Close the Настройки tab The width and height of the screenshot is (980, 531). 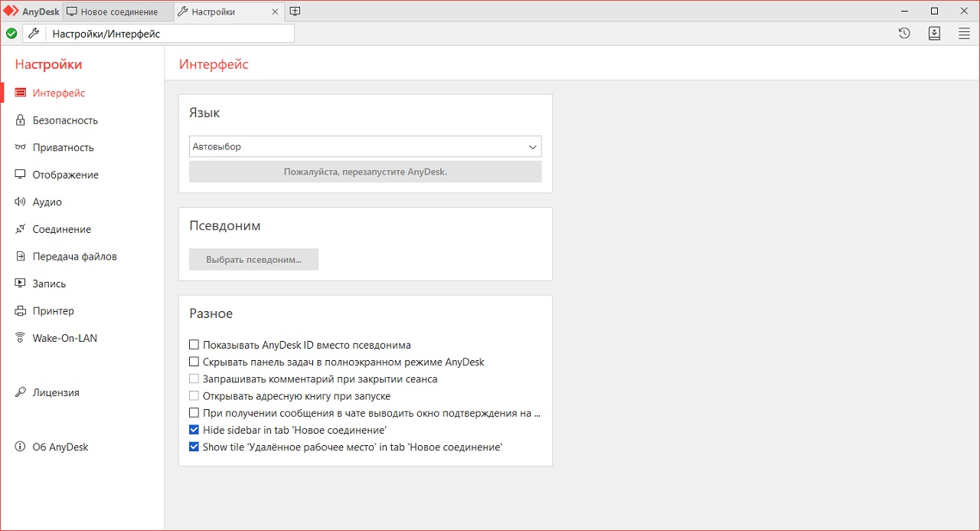[x=276, y=11]
